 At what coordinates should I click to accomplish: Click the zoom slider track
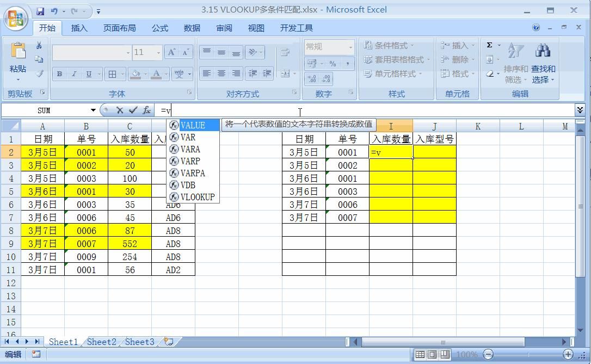(528, 354)
